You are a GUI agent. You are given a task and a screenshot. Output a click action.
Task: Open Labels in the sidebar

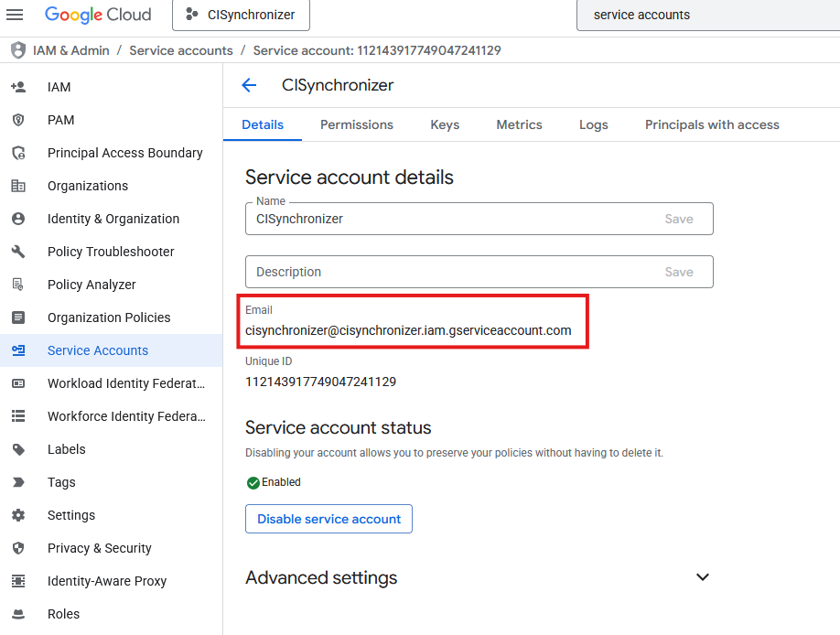[x=67, y=449]
